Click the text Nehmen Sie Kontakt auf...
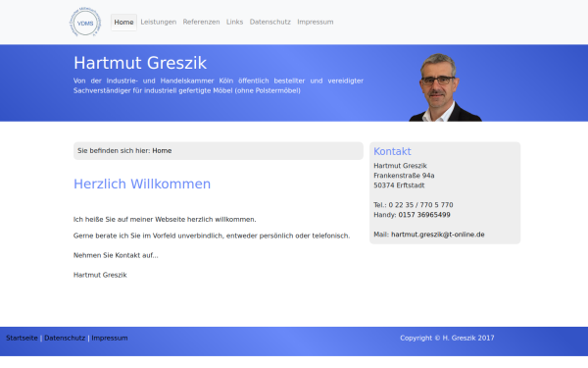The image size is (588, 368). coord(116,255)
